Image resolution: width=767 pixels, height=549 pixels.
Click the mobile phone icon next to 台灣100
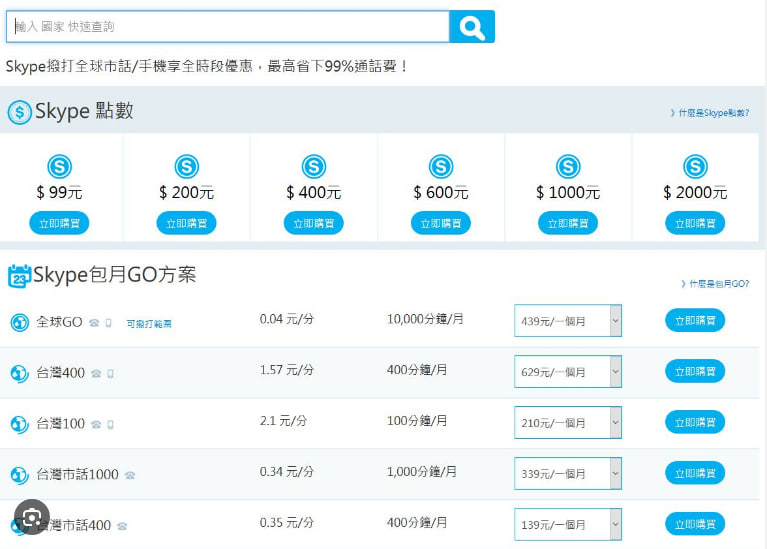[111, 425]
